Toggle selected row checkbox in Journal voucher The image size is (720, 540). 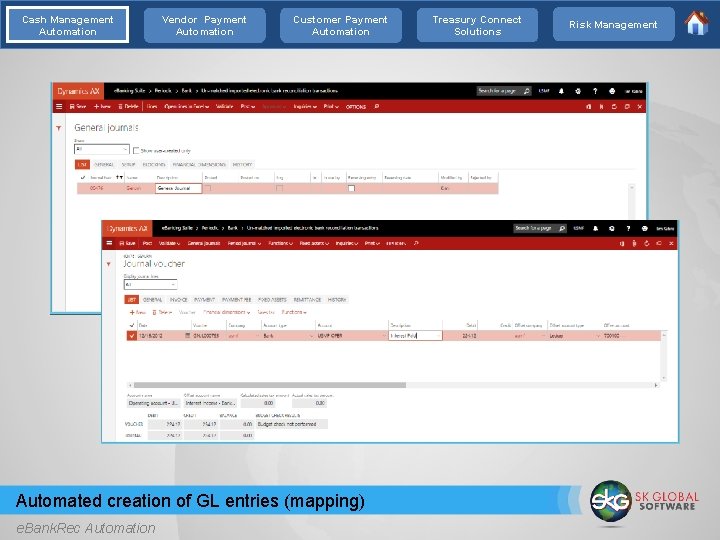[x=131, y=336]
